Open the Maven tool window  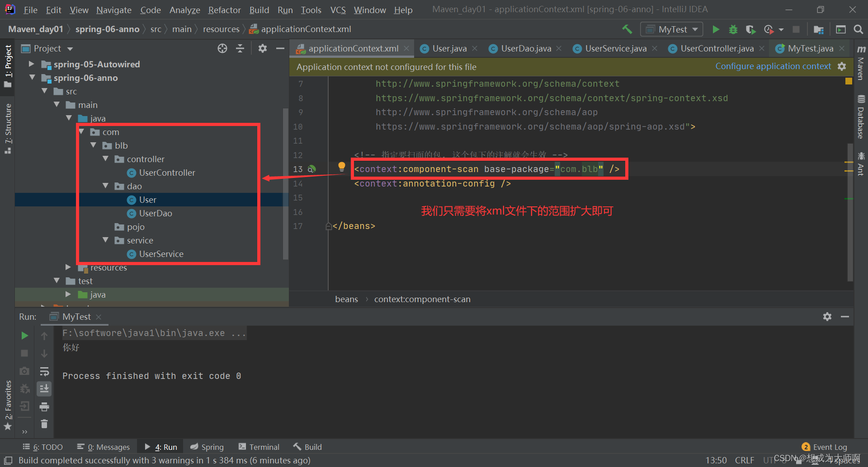tap(861, 63)
